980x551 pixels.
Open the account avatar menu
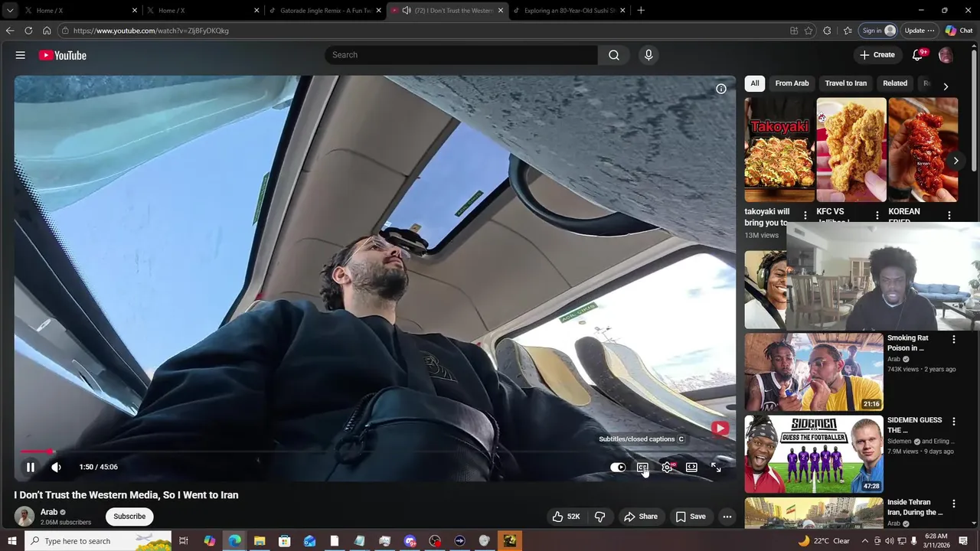coord(946,55)
